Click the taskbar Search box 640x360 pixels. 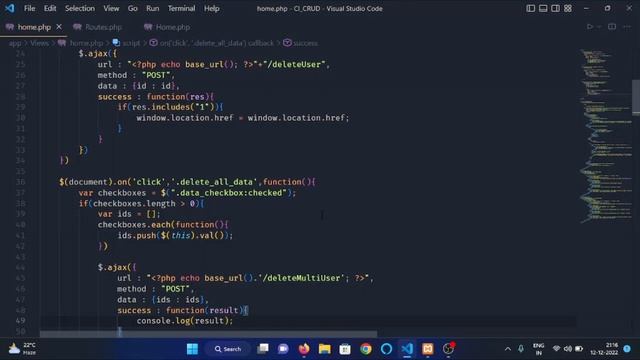(228, 349)
